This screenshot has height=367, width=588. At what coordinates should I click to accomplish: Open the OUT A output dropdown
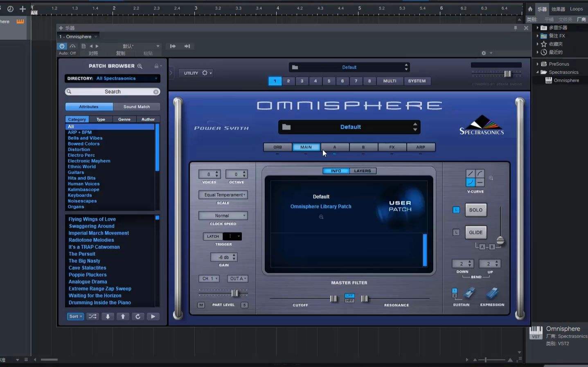pyautogui.click(x=237, y=279)
